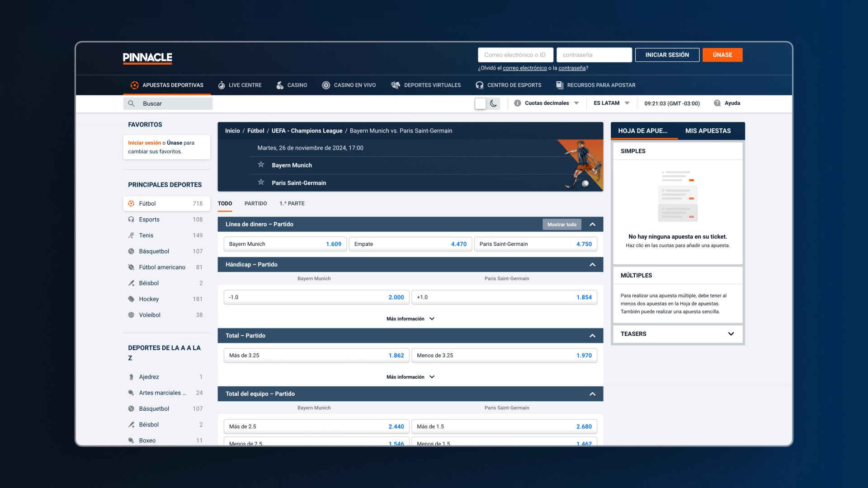
Task: Click the Iniciar Sesión button
Action: click(x=667, y=55)
